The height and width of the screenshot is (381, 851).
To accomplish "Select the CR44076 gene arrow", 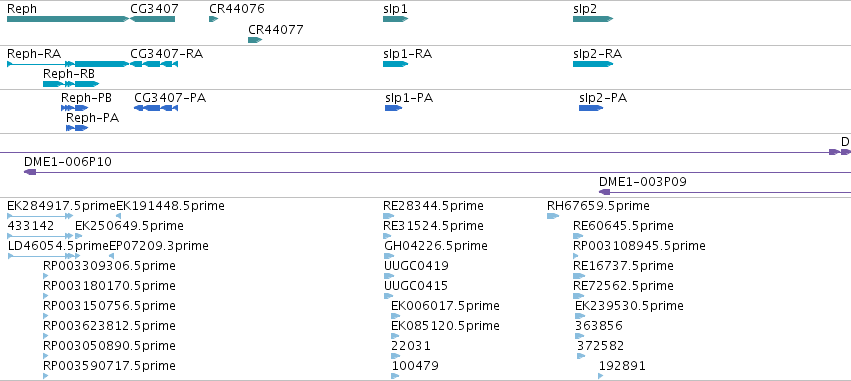I will click(x=213, y=19).
